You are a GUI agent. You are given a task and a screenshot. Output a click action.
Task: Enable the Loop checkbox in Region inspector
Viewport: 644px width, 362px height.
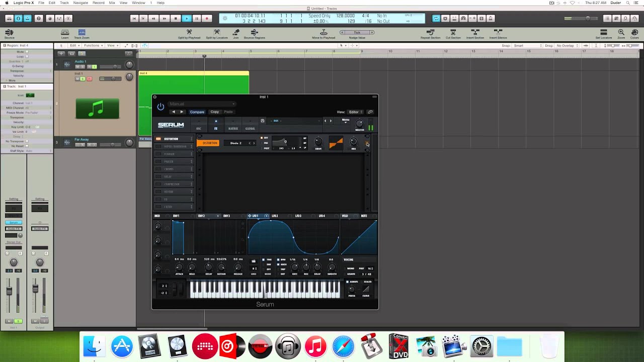click(x=27, y=56)
